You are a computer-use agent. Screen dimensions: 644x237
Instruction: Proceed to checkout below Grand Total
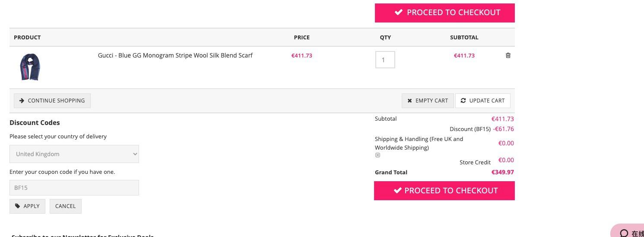pos(444,191)
